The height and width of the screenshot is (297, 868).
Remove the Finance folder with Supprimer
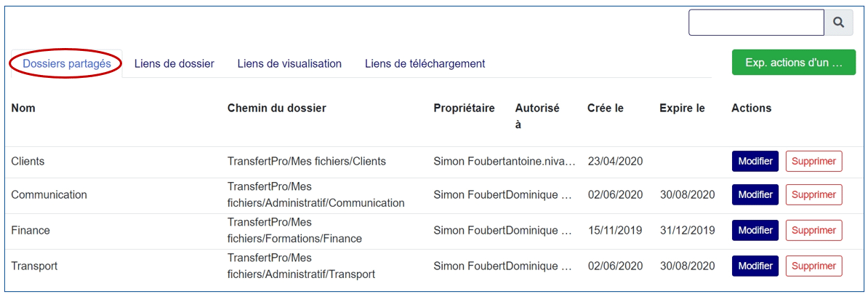pos(813,230)
